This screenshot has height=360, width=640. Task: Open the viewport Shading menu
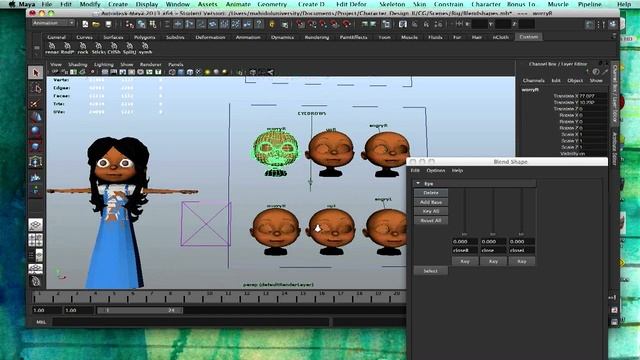click(x=78, y=64)
